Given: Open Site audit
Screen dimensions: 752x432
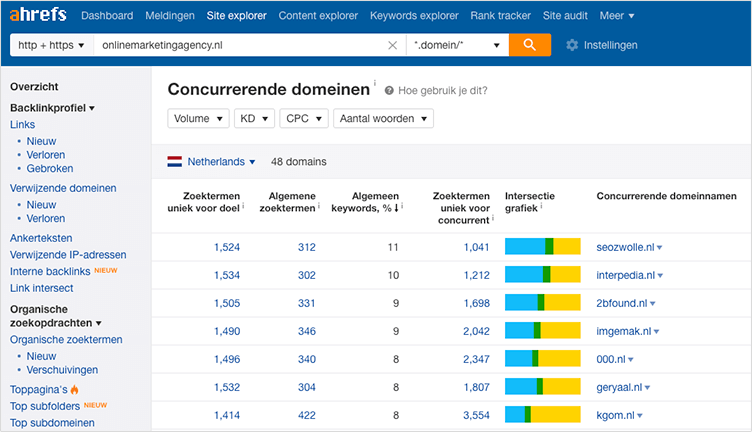Looking at the screenshot, I should 565,16.
